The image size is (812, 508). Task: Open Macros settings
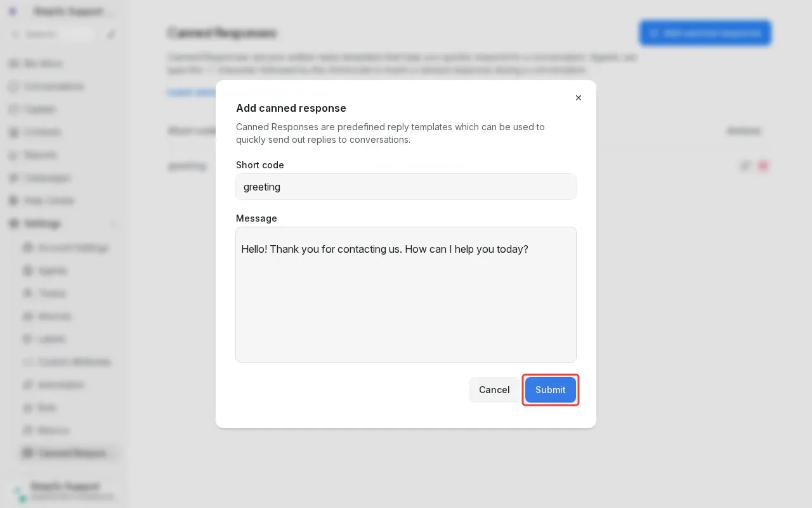[x=53, y=431]
